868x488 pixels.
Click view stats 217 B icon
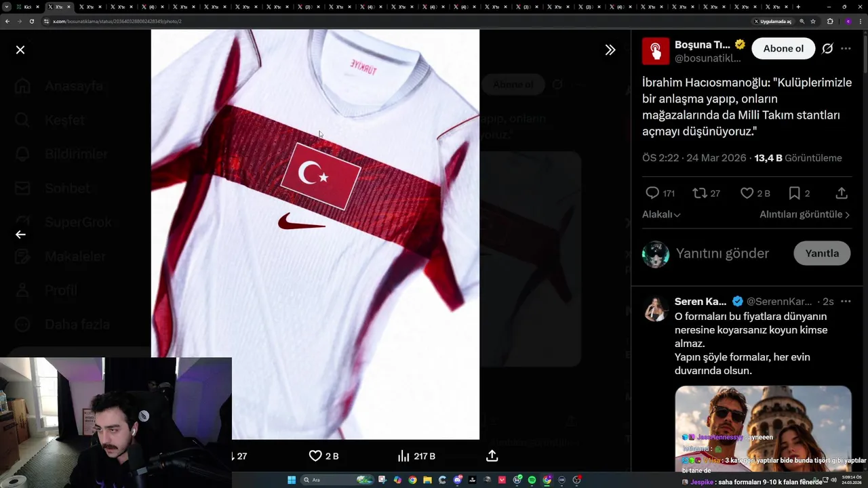pos(403,456)
